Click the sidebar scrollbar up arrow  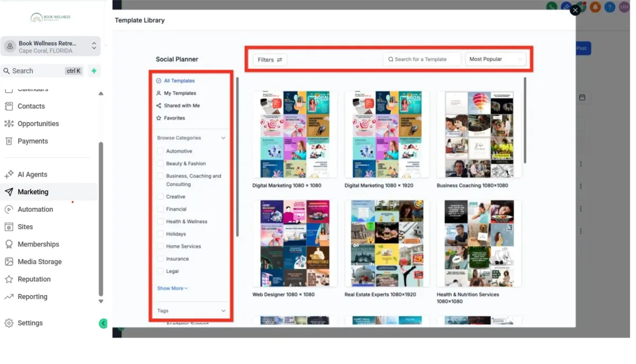pos(101,94)
